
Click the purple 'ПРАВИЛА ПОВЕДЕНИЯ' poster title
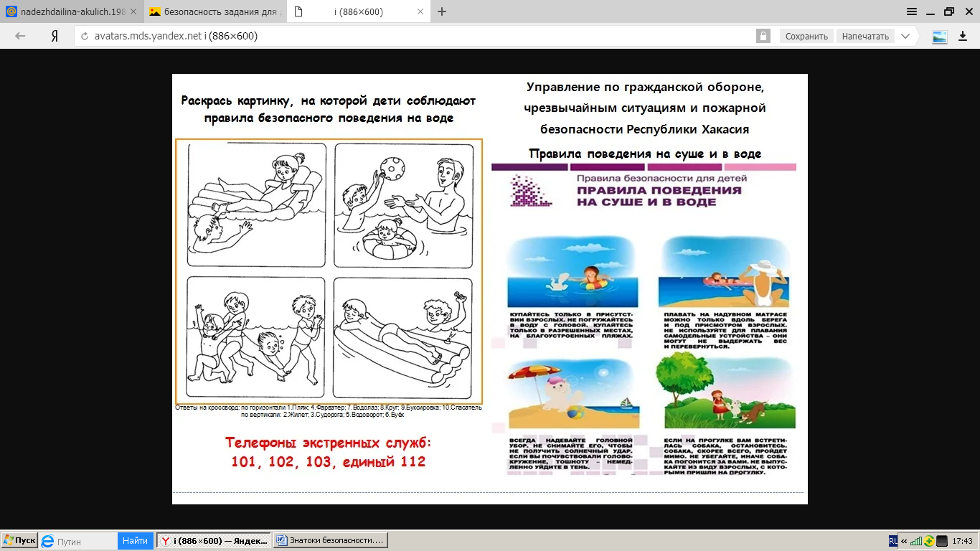[659, 197]
